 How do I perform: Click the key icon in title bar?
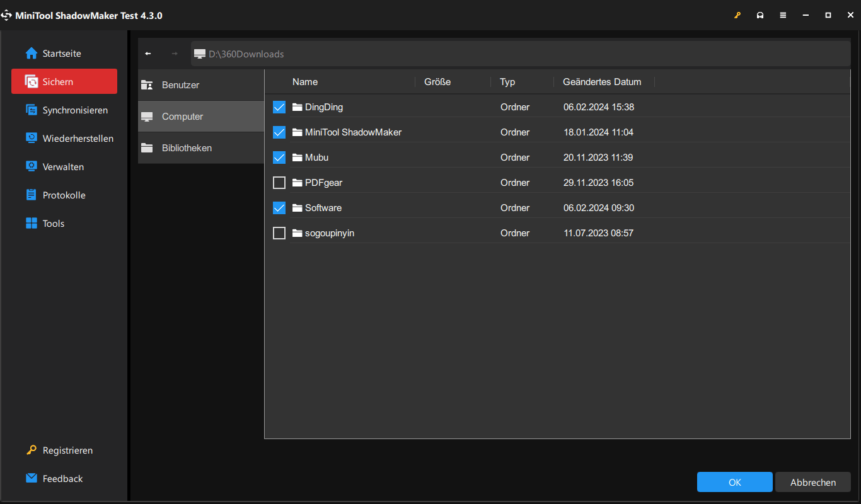pyautogui.click(x=737, y=15)
